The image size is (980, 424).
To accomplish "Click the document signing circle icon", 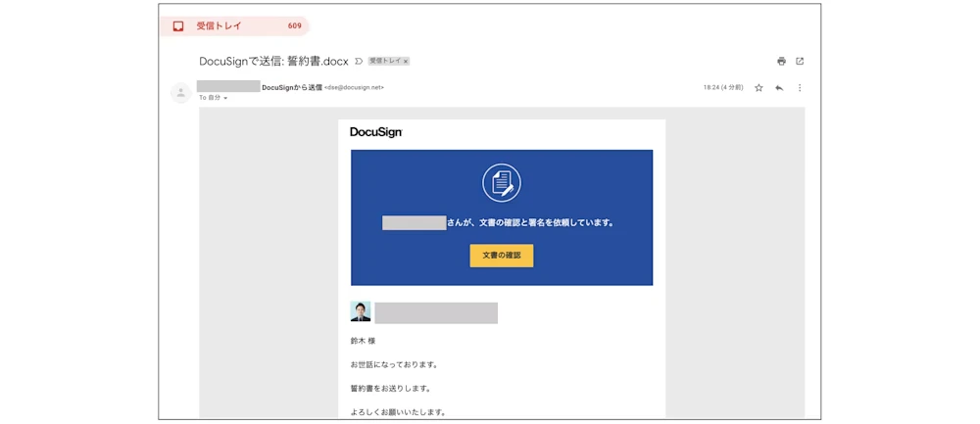I will click(501, 182).
